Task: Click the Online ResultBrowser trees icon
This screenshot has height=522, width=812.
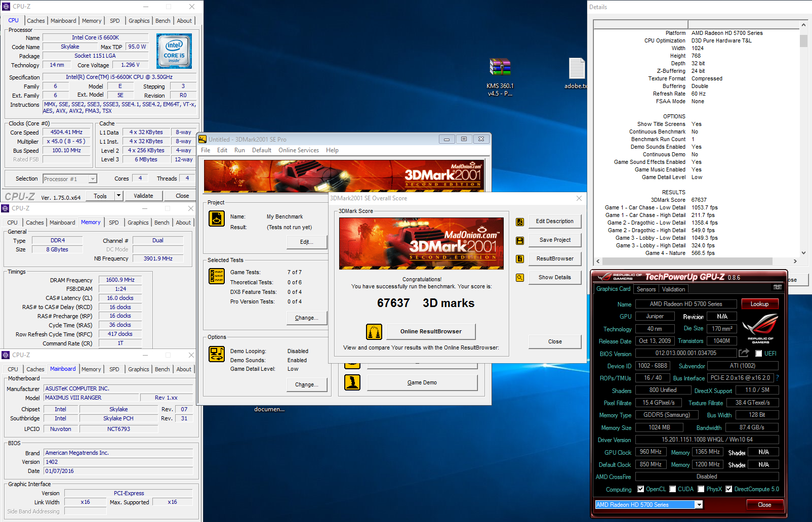Action: 374,332
